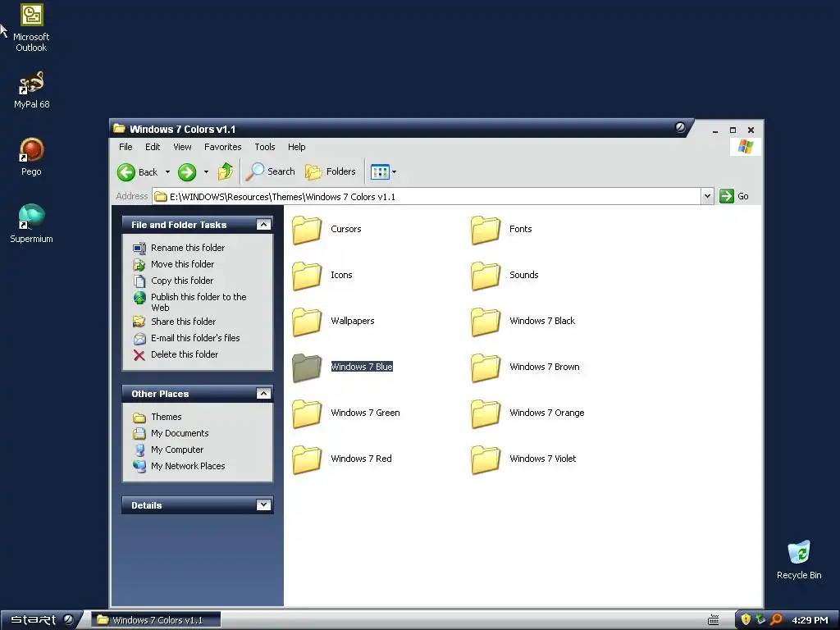Open My Network Places link
This screenshot has height=630, width=840.
188,466
